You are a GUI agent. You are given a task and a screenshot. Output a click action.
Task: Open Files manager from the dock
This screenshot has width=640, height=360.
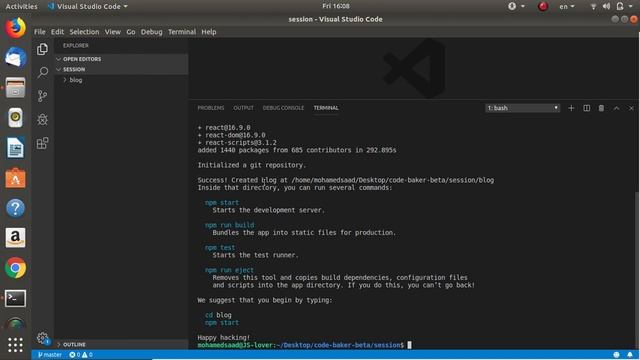16,88
